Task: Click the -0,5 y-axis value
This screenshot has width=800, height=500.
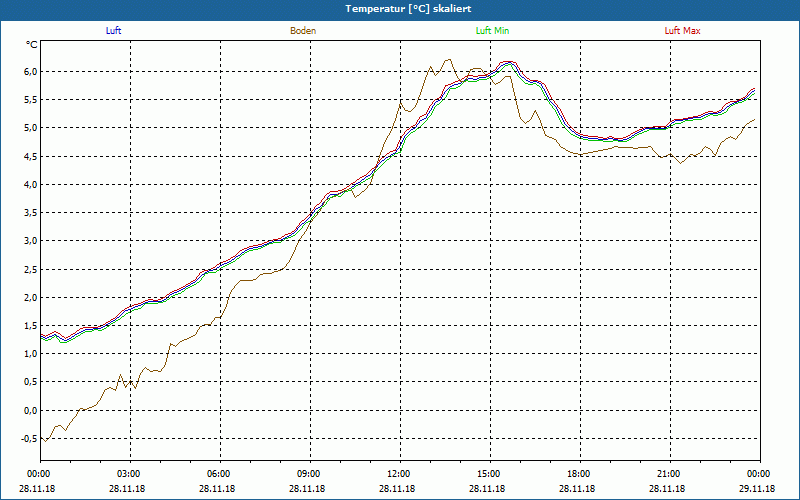Action: click(x=29, y=439)
